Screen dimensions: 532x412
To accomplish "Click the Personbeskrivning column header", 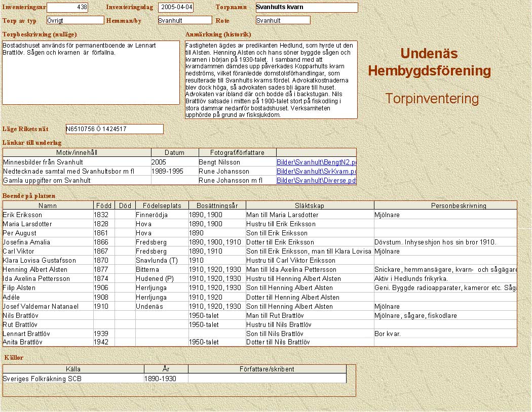I will click(445, 205).
